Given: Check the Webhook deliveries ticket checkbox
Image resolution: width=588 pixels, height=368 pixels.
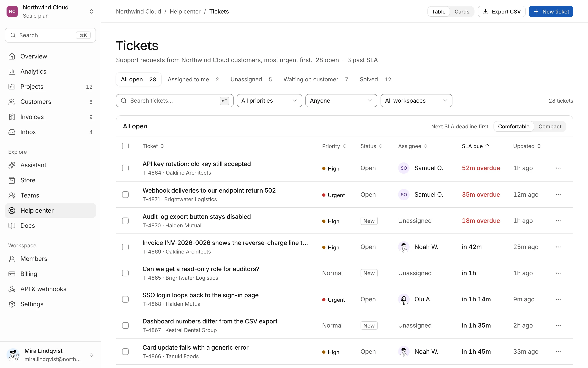Looking at the screenshot, I should (x=125, y=195).
